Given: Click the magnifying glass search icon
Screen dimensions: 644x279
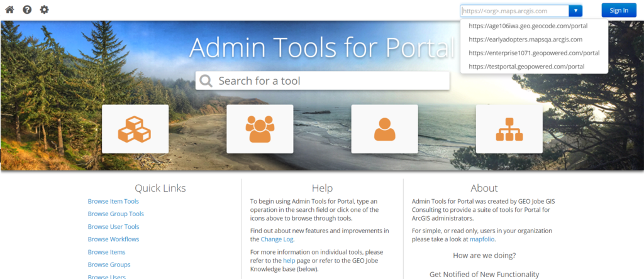Looking at the screenshot, I should (206, 81).
